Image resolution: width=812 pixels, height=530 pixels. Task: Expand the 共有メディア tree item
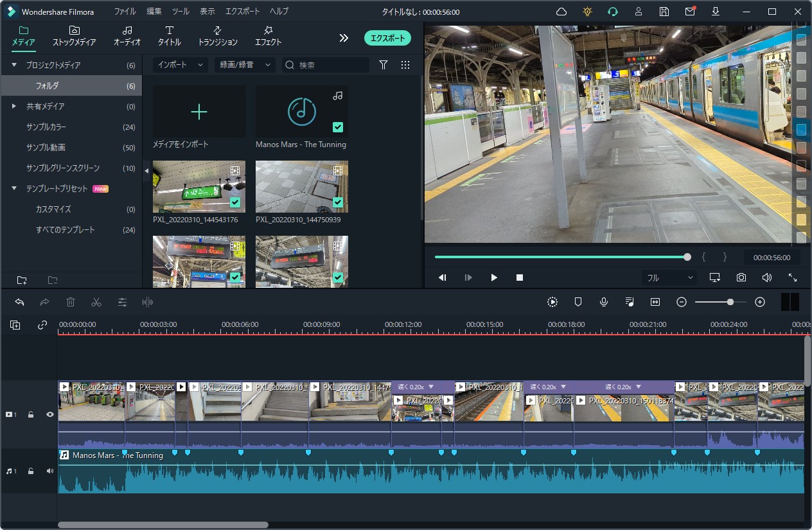pos(14,106)
